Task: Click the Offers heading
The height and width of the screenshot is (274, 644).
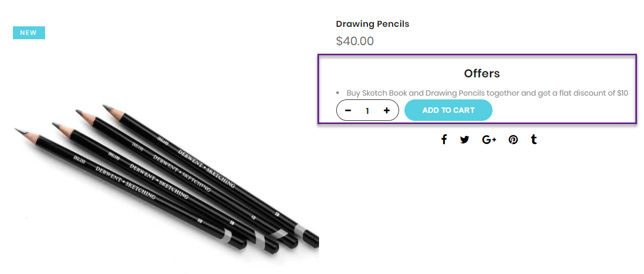Action: 482,74
